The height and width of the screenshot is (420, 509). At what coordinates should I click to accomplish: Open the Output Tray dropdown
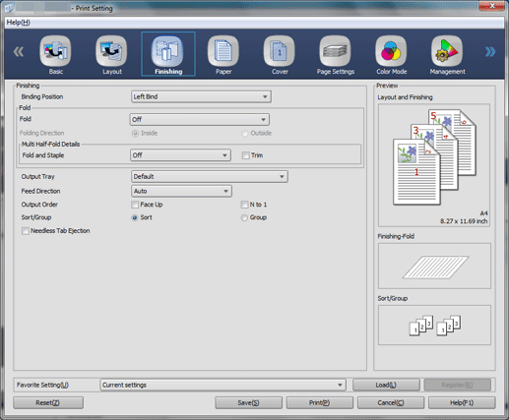210,176
